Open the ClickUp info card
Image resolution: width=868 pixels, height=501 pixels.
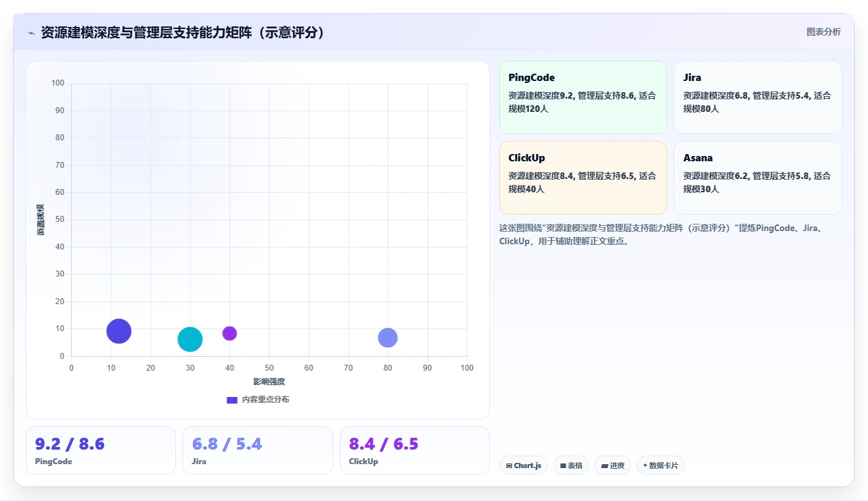point(583,178)
